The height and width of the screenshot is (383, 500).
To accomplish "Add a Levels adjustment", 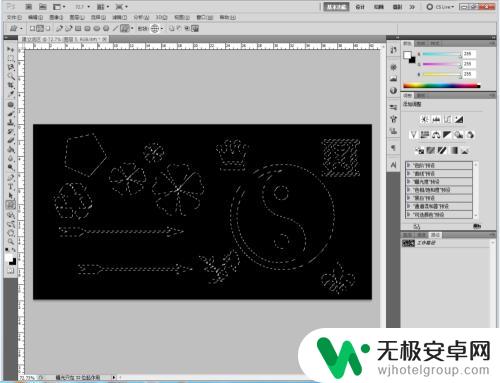I will click(x=436, y=119).
